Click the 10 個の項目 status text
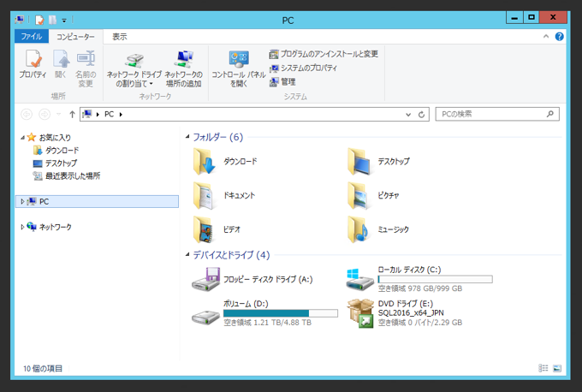Image resolution: width=582 pixels, height=392 pixels. (43, 369)
